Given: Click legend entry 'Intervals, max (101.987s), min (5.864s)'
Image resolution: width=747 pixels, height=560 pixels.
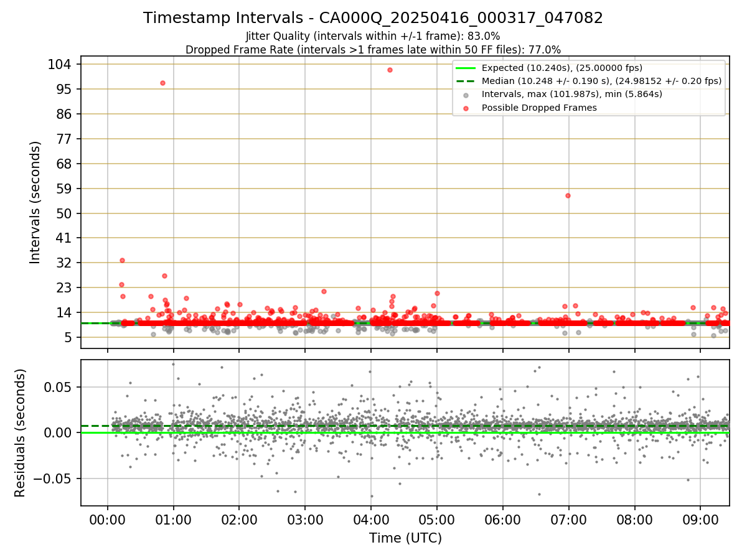Looking at the screenshot, I should [572, 95].
